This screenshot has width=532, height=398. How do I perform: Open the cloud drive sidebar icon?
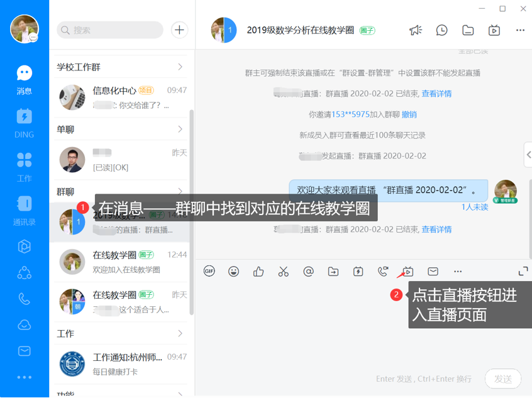click(24, 325)
